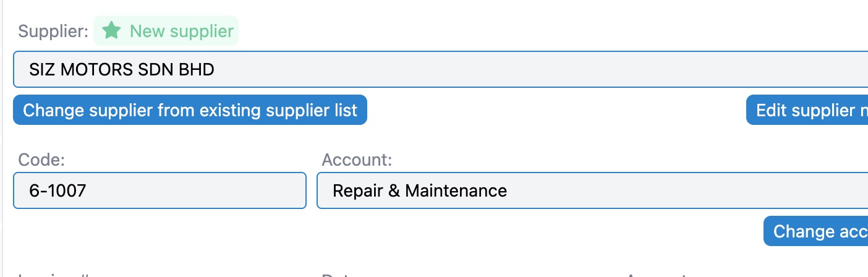Place cursor after 6-1007 in code box
Viewport: 868px width, 277px height.
pos(87,190)
